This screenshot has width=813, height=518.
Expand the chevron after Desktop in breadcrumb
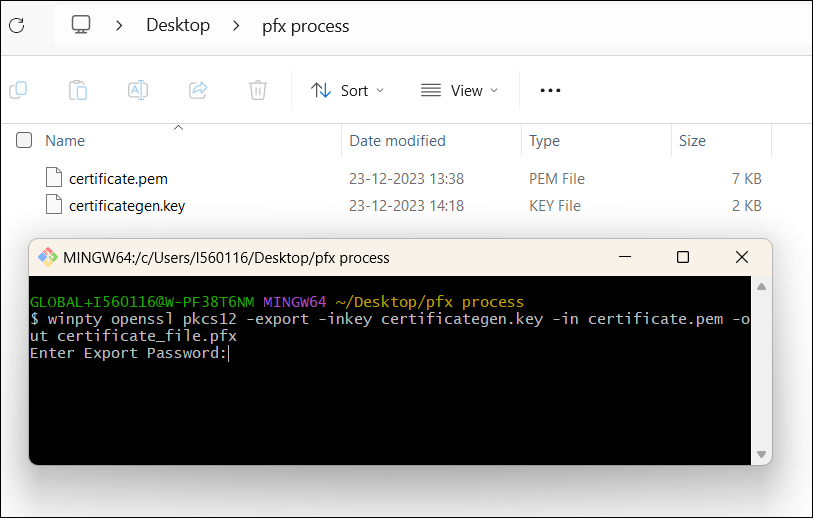(236, 25)
